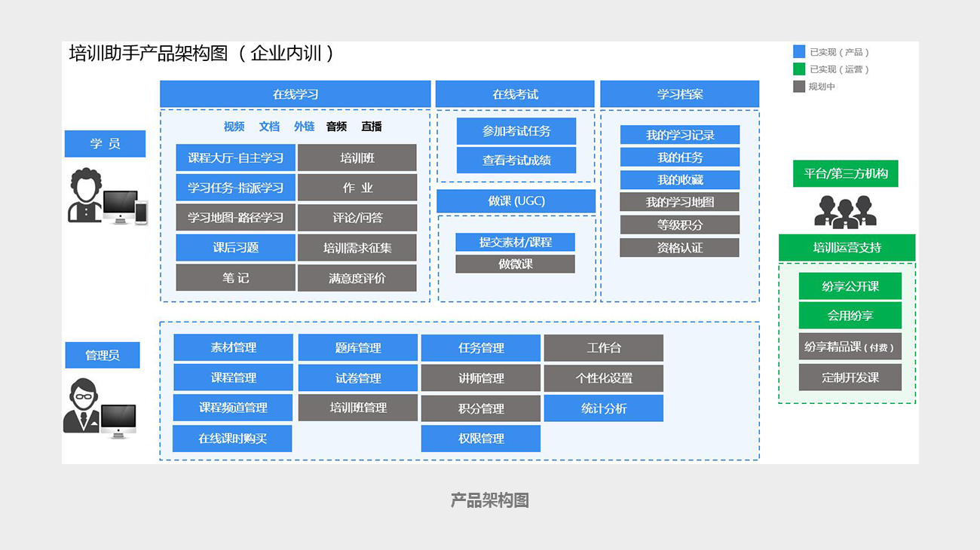The width and height of the screenshot is (980, 550).
Task: Open 权限管理 block
Action: tap(481, 438)
